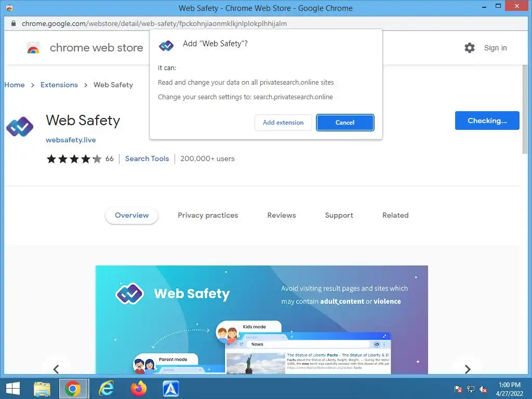Cancel the Add Web Safety dialog
Screen dimensions: 532x399
[x=345, y=123]
